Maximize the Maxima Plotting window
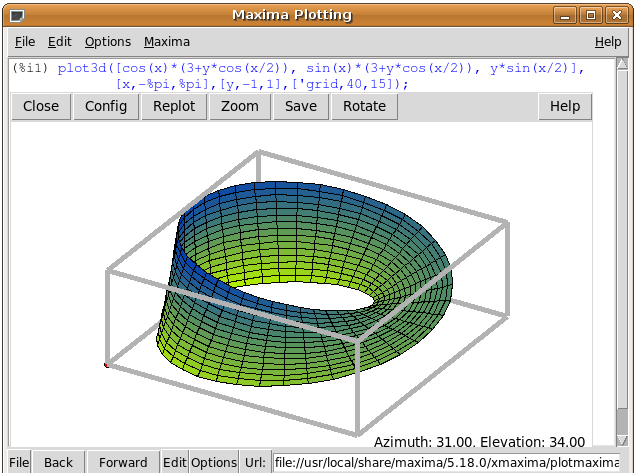The image size is (635, 473). (591, 16)
